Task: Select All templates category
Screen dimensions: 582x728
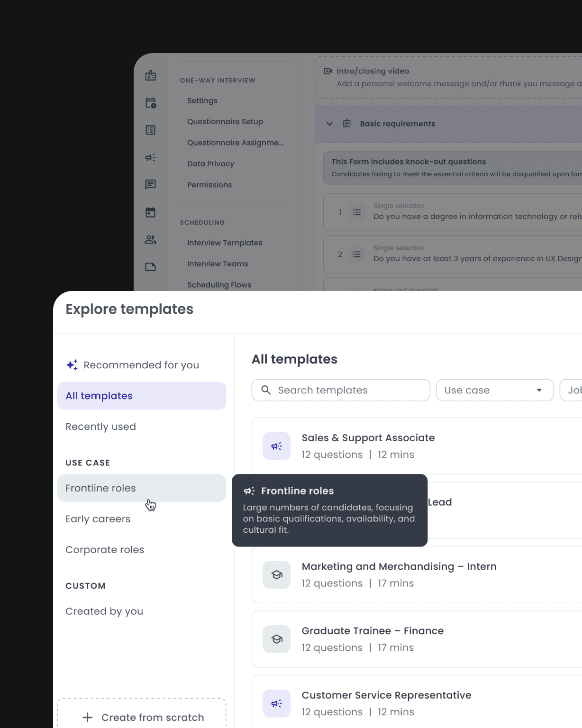Action: 142,396
